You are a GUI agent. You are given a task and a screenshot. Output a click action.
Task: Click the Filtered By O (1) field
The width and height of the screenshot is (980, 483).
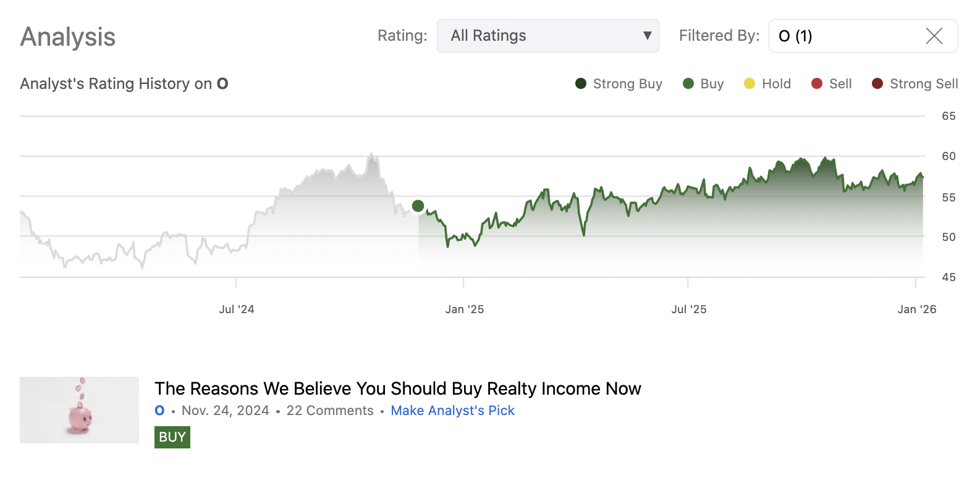863,36
